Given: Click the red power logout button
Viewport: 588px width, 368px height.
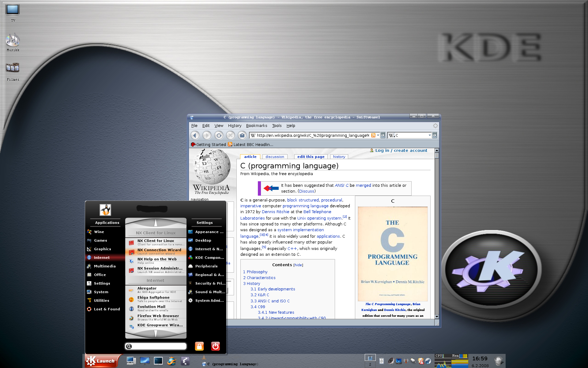Looking at the screenshot, I should [216, 346].
